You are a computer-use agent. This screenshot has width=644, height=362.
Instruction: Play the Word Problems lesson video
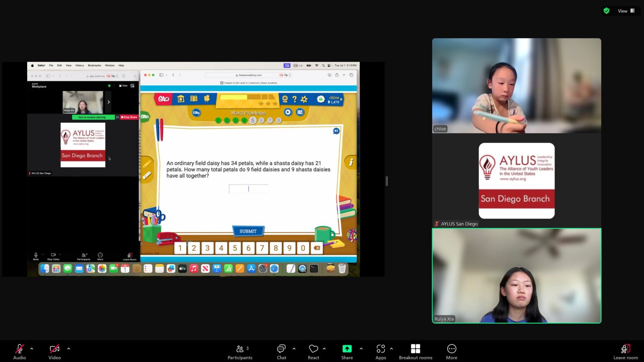click(x=288, y=112)
